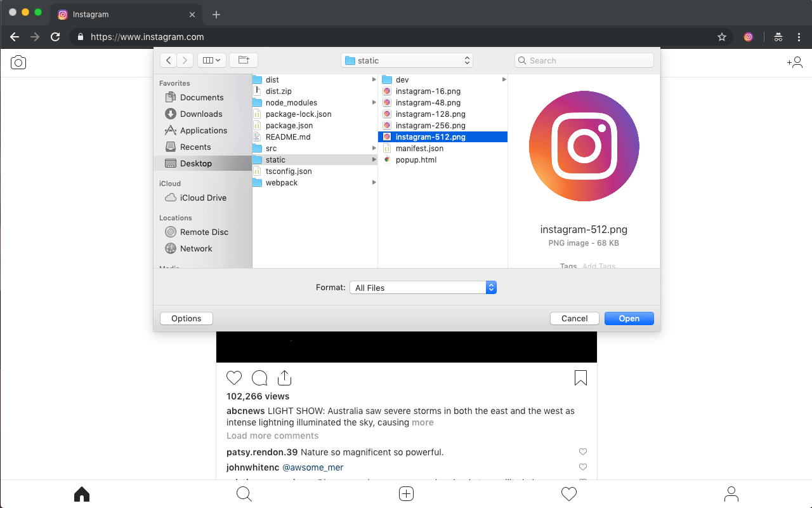The width and height of the screenshot is (812, 508).
Task: Open the Instagram home feed
Action: tap(81, 493)
